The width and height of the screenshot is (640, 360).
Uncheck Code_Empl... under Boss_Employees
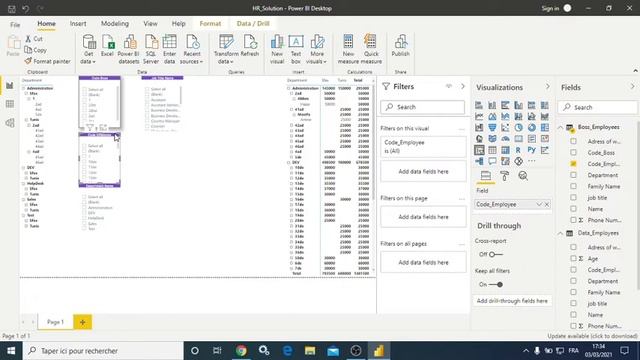tap(573, 164)
